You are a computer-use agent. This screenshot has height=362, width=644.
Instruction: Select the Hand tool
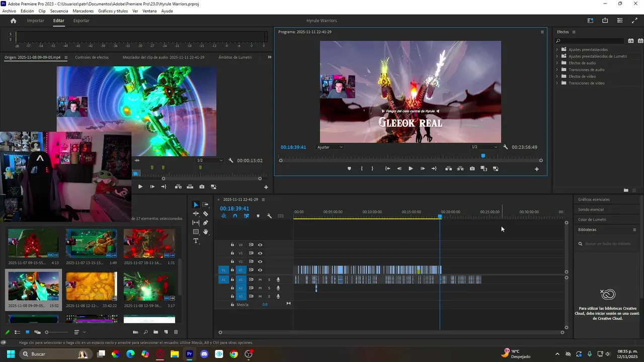pos(205,232)
